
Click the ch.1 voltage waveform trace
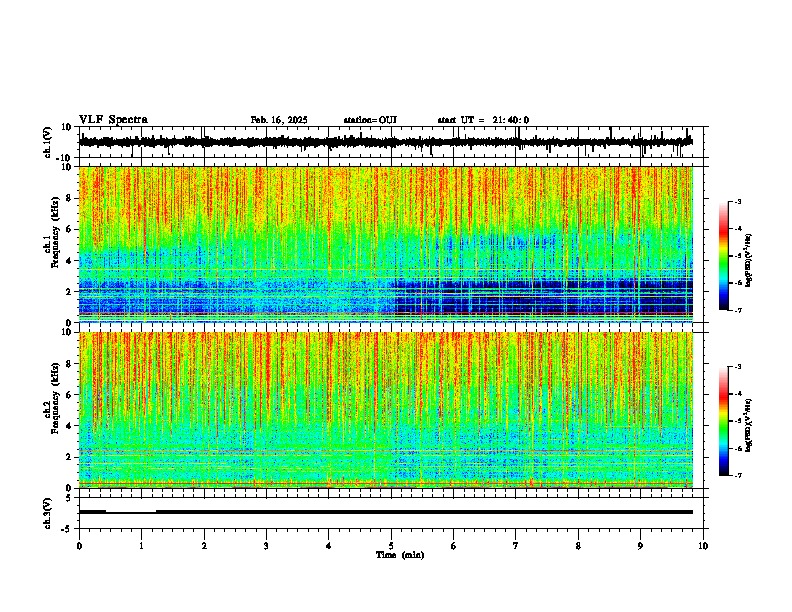tap(385, 142)
